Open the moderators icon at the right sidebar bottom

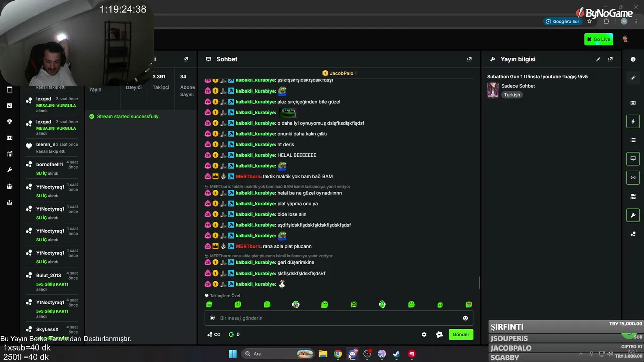633,234
